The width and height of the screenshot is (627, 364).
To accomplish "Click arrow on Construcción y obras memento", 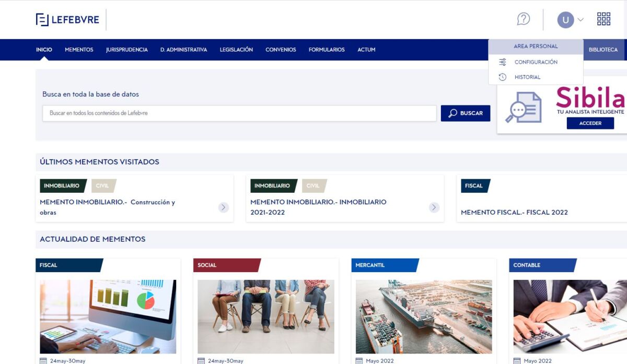I will point(224,207).
